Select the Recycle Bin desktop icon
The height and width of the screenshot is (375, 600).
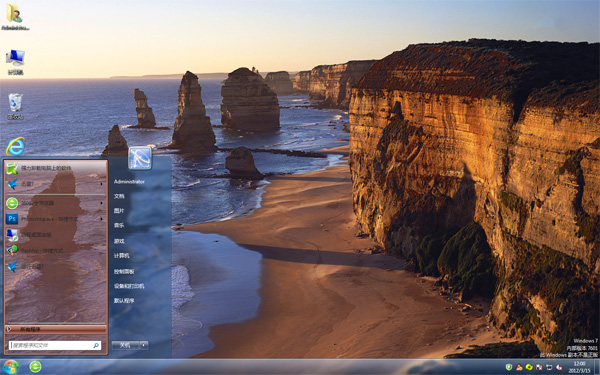(x=15, y=106)
